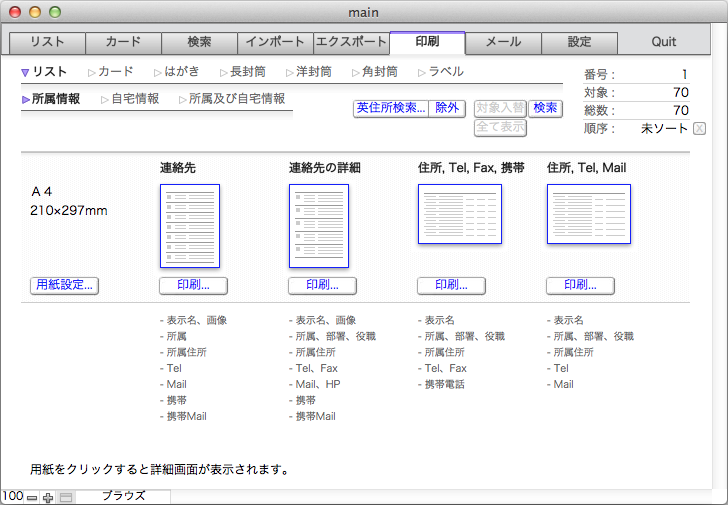Click the 英住所検索... button
This screenshot has width=728, height=505.
(x=390, y=108)
